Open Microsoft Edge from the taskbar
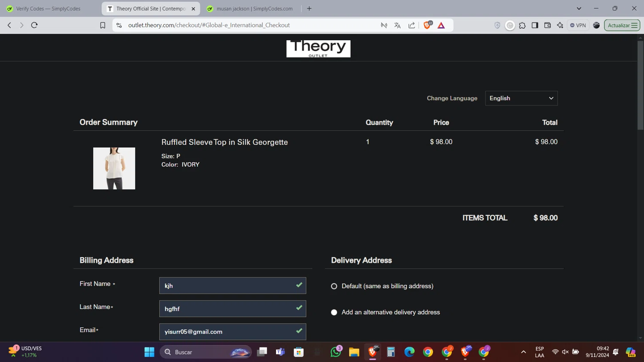Image resolution: width=644 pixels, height=362 pixels. click(410, 352)
